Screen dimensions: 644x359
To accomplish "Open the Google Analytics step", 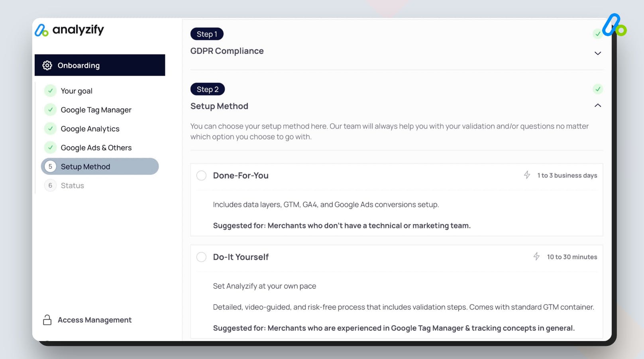I will pyautogui.click(x=90, y=129).
